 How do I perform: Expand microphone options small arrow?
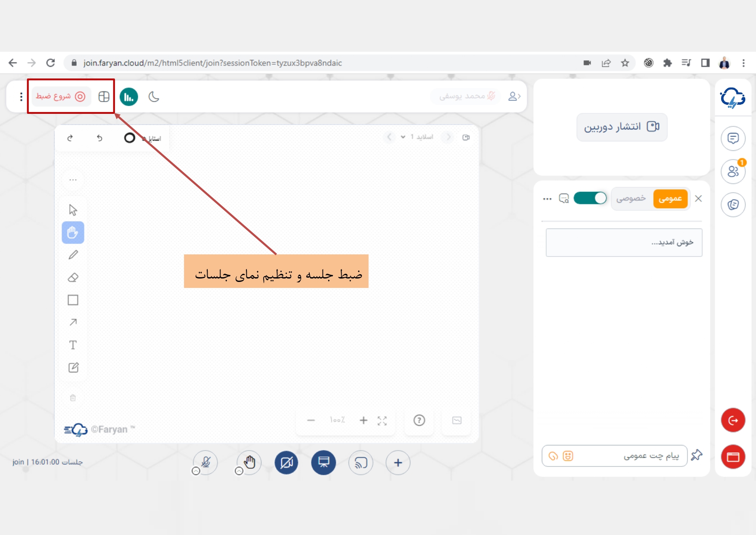point(196,471)
